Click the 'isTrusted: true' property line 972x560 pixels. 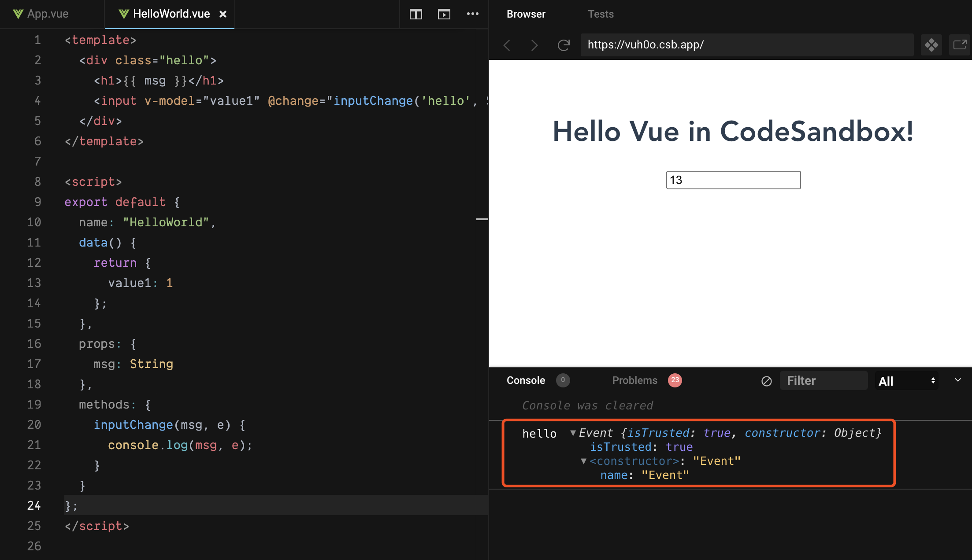641,447
